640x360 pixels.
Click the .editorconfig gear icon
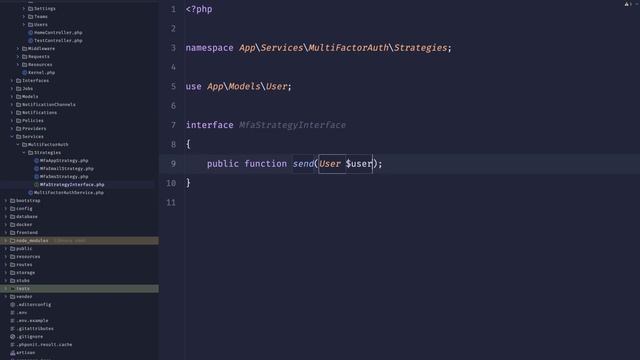tap(13, 304)
